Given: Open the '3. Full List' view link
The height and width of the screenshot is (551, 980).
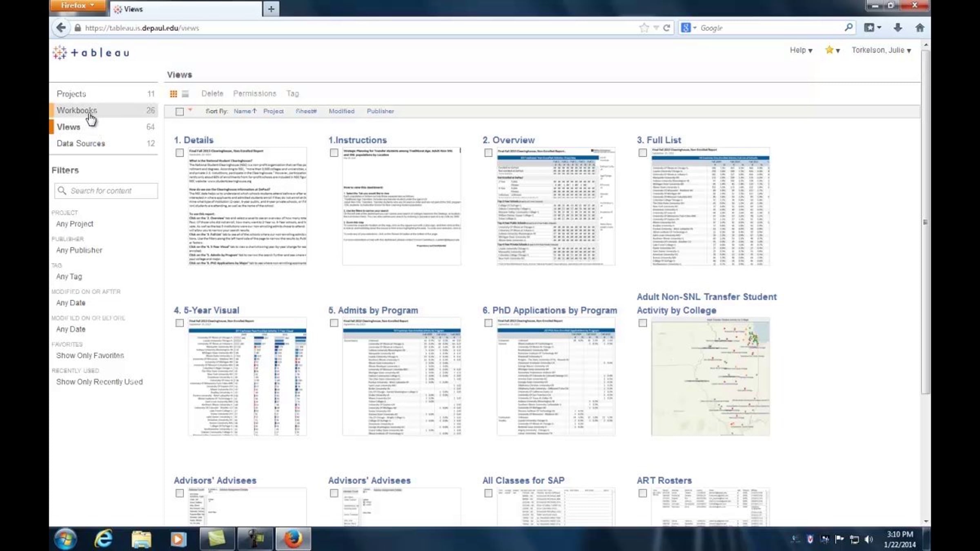Looking at the screenshot, I should (659, 140).
